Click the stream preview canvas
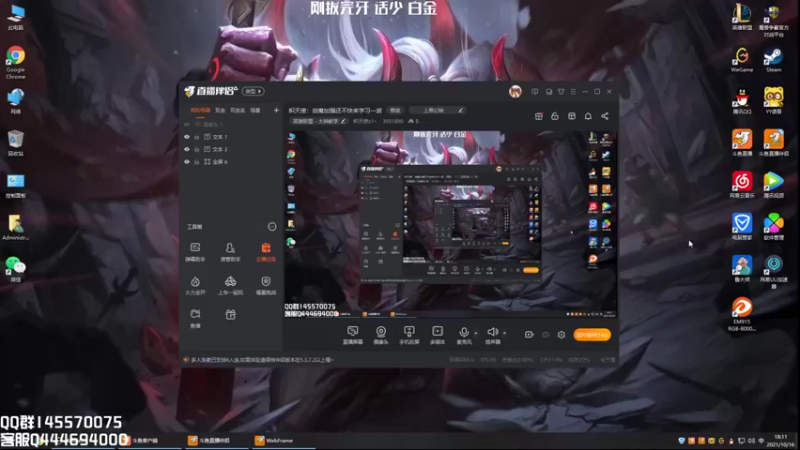800x450 pixels. click(x=451, y=224)
